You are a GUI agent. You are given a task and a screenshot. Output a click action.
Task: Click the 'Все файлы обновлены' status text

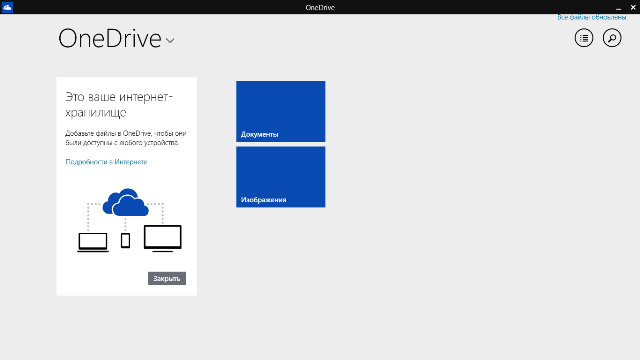tap(593, 17)
